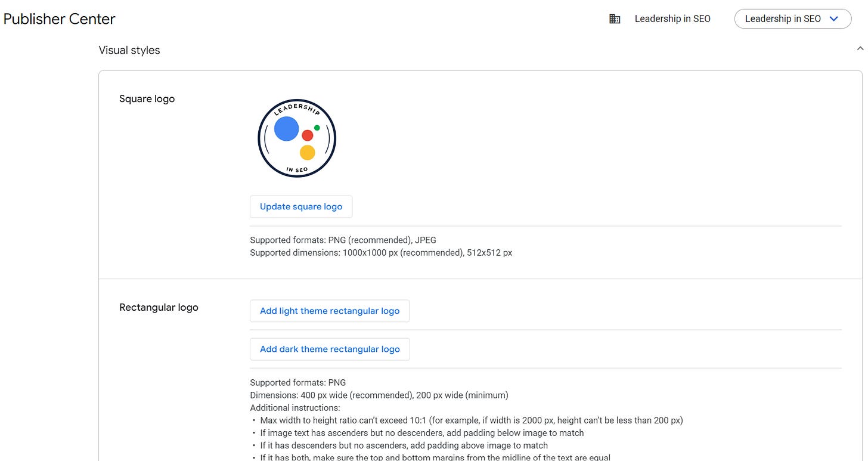Collapse the Visual styles section chevron
The image size is (868, 461).
tap(859, 48)
